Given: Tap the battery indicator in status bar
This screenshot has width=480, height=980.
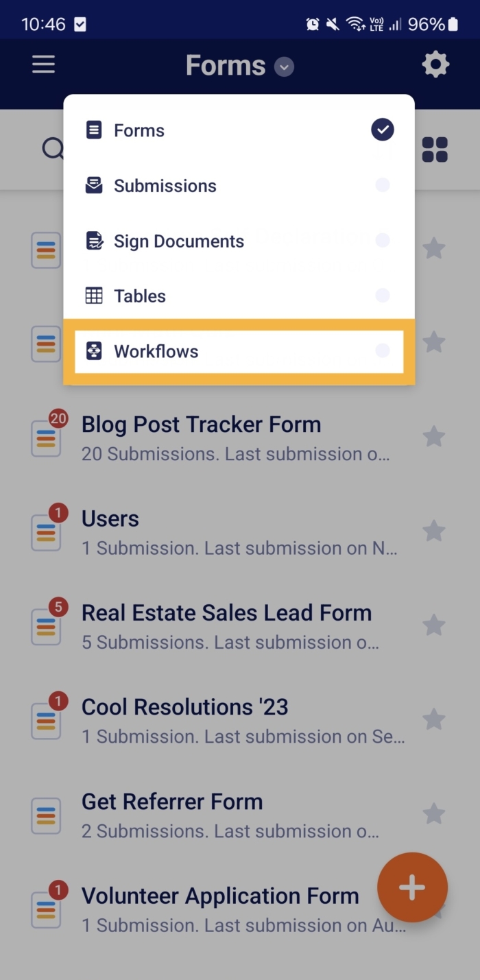Looking at the screenshot, I should (x=453, y=25).
